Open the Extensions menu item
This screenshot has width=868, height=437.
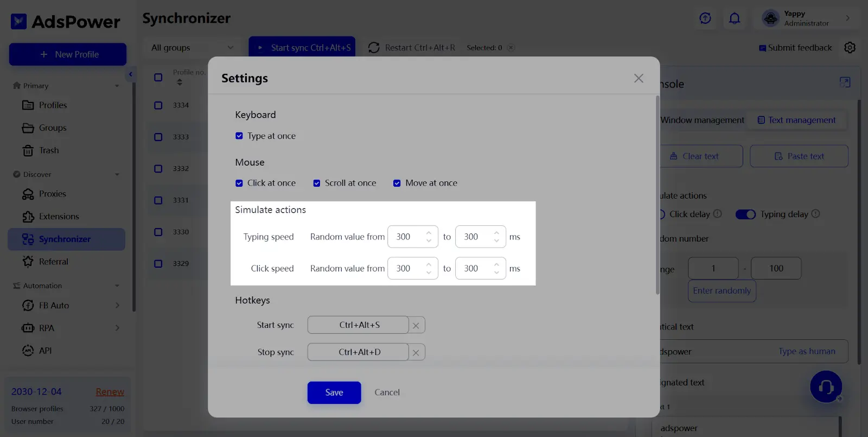[x=59, y=217]
